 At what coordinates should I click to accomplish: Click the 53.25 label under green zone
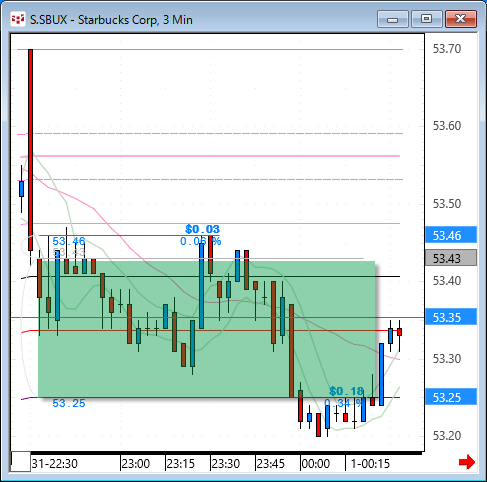[69, 403]
